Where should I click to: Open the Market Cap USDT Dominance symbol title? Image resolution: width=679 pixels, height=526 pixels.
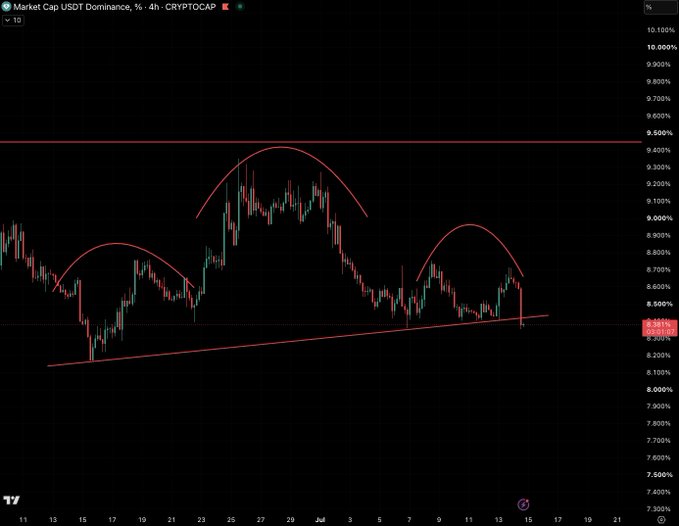[115, 6]
